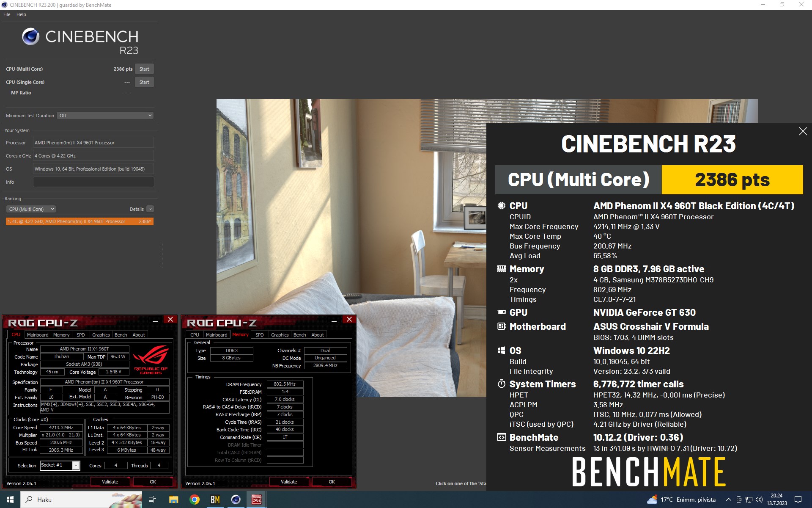Click the taskbar clock showing 20.24

776,500
